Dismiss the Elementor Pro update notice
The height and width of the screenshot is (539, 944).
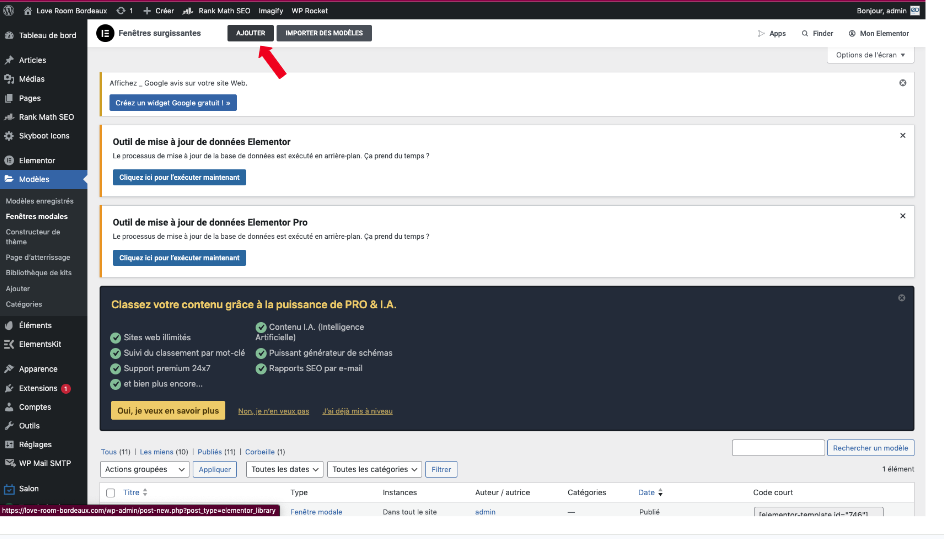click(902, 215)
